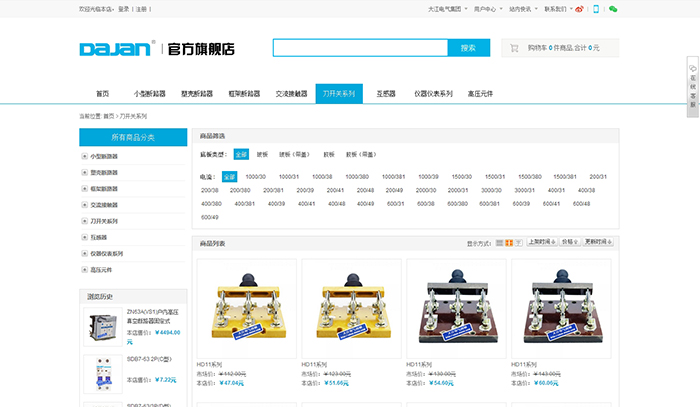Screen dimensions: 700x407
Task: Filter current by 1500/380
Action: (x=529, y=177)
